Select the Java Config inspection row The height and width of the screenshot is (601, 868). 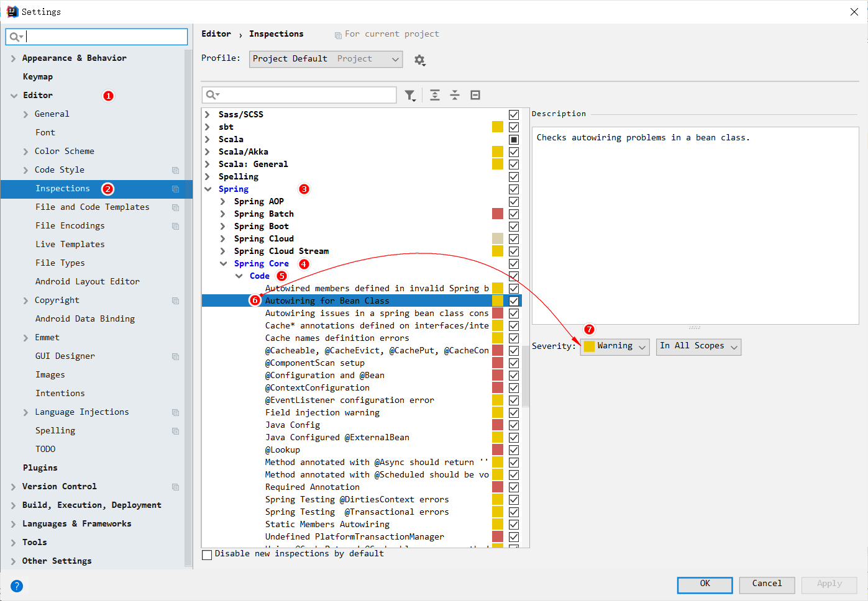(293, 425)
